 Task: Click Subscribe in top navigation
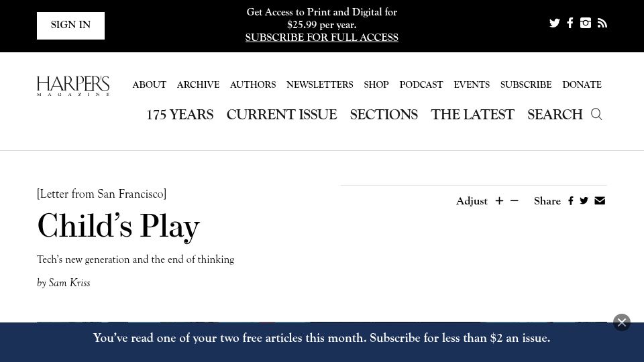click(526, 84)
